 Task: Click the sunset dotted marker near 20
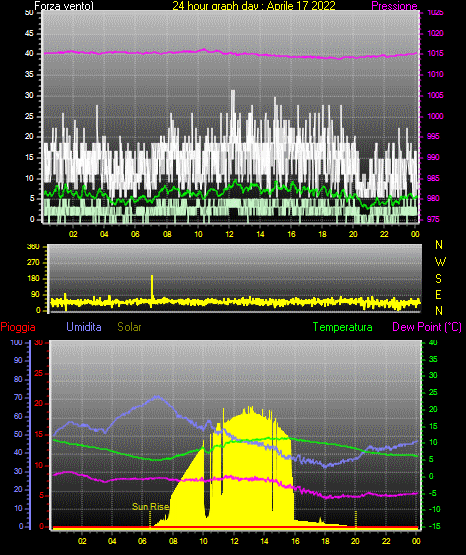point(356,519)
